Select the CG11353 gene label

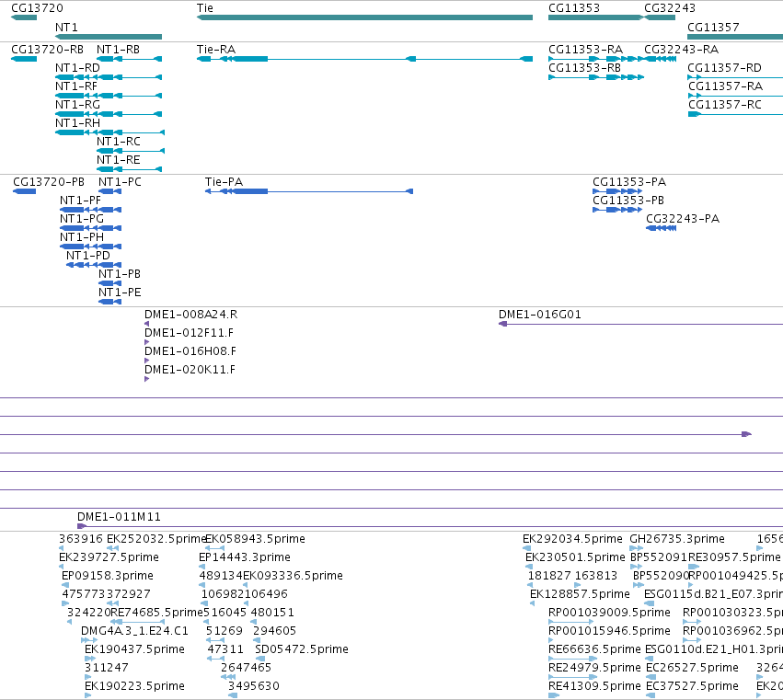(574, 8)
